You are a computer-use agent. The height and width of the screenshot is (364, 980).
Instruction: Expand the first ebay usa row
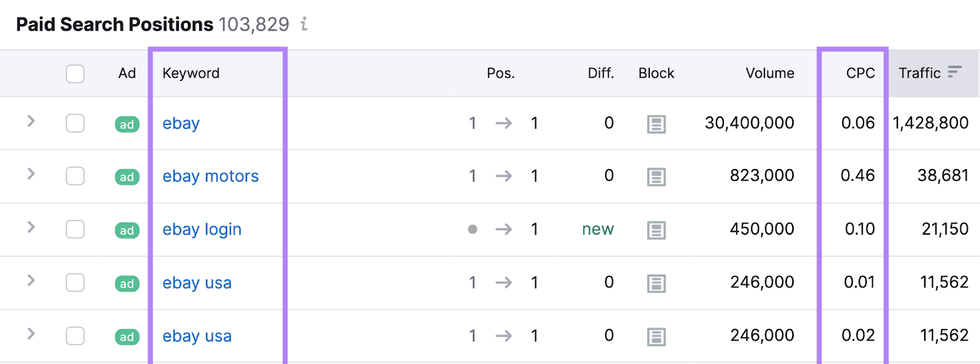(30, 282)
